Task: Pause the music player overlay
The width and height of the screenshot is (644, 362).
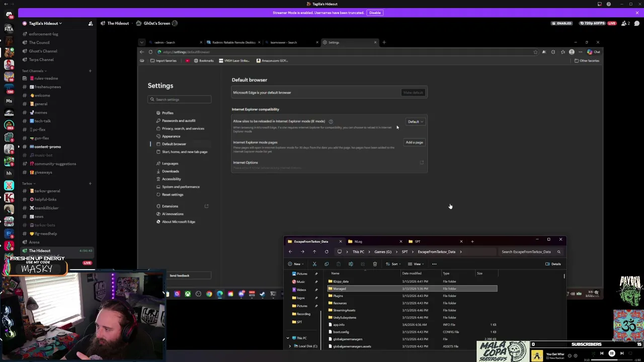Action: point(612,353)
